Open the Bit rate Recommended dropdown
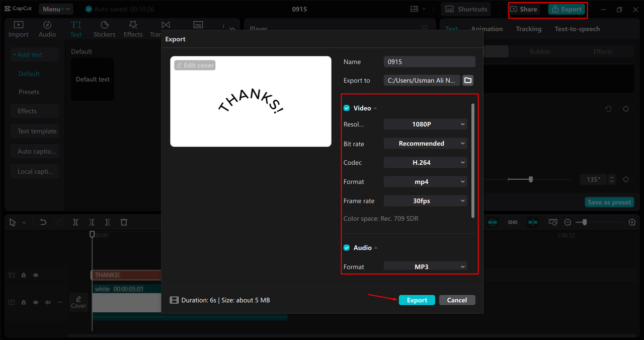 coord(426,144)
